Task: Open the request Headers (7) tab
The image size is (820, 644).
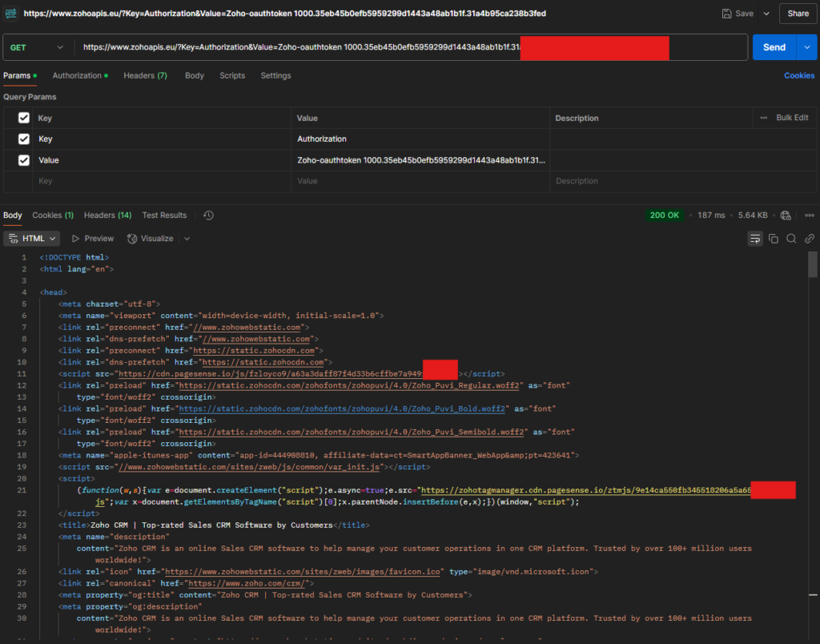Action: coord(146,76)
